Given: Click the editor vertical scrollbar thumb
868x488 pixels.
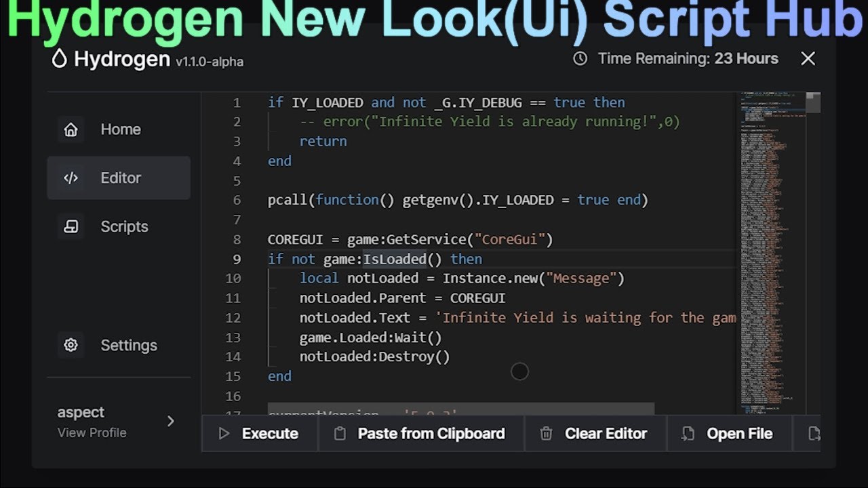Looking at the screenshot, I should tap(813, 102).
